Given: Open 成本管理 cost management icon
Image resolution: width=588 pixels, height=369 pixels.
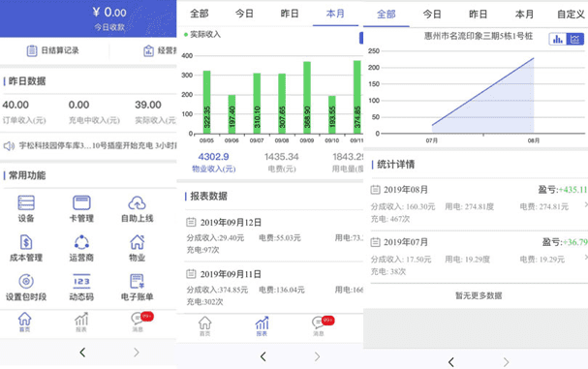Looking at the screenshot, I should (26, 242).
